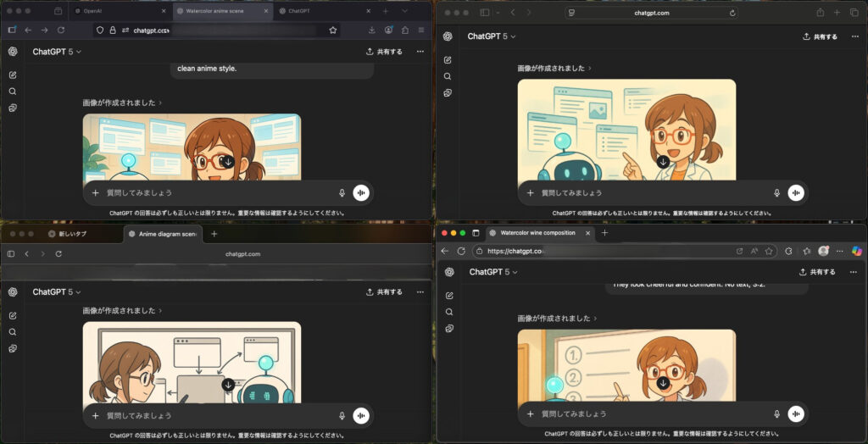Click new chat icon in Safari window sidebar
This screenshot has height=444, width=868.
click(x=448, y=60)
